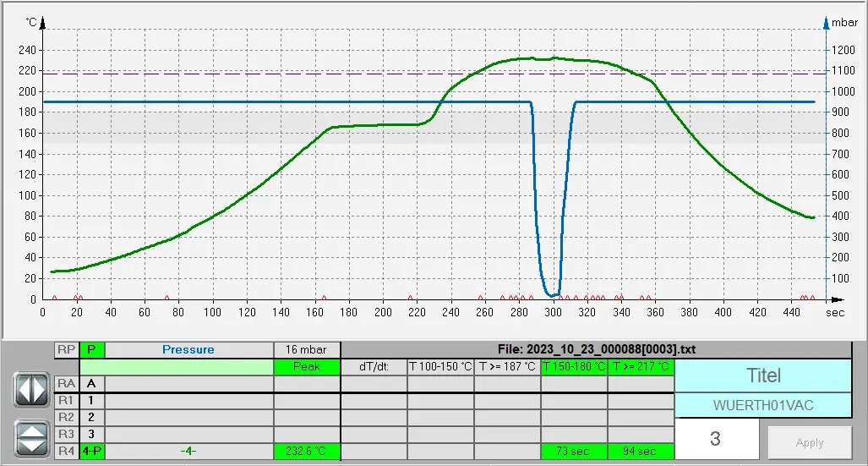Viewport: 868px width, 466px height.
Task: Click the T 100-150 °C column header
Action: [440, 367]
